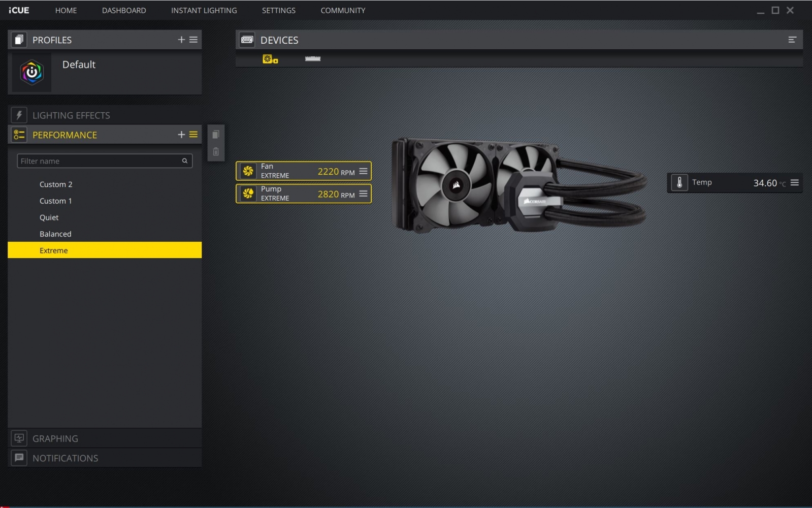This screenshot has width=812, height=508.
Task: Open the Devices panel options menu
Action: 792,40
